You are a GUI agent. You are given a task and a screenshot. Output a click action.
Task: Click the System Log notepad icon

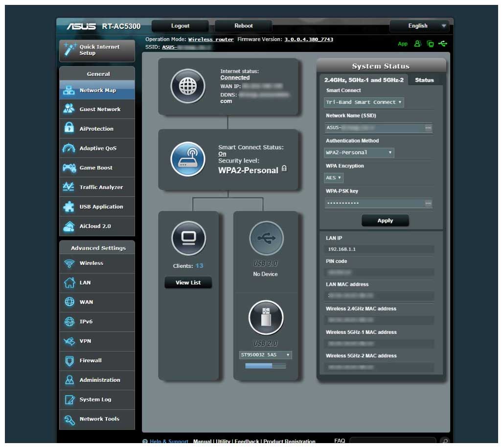(x=69, y=400)
